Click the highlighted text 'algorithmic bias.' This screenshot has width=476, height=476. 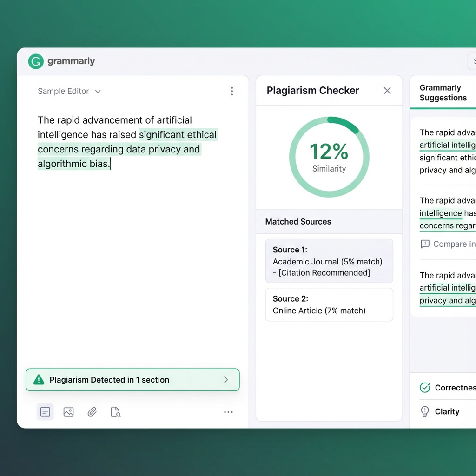[x=73, y=164]
